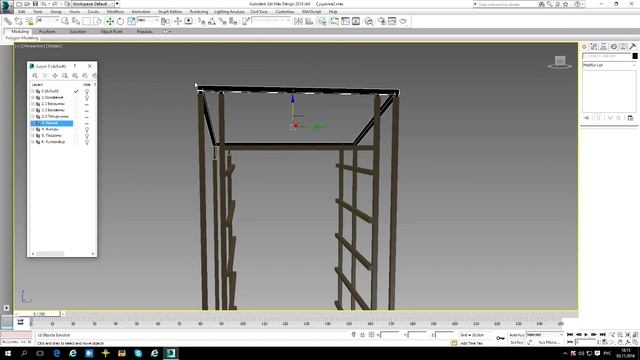Open the Utilities command panel tab
Viewport: 640px width, 360px height.
(633, 47)
